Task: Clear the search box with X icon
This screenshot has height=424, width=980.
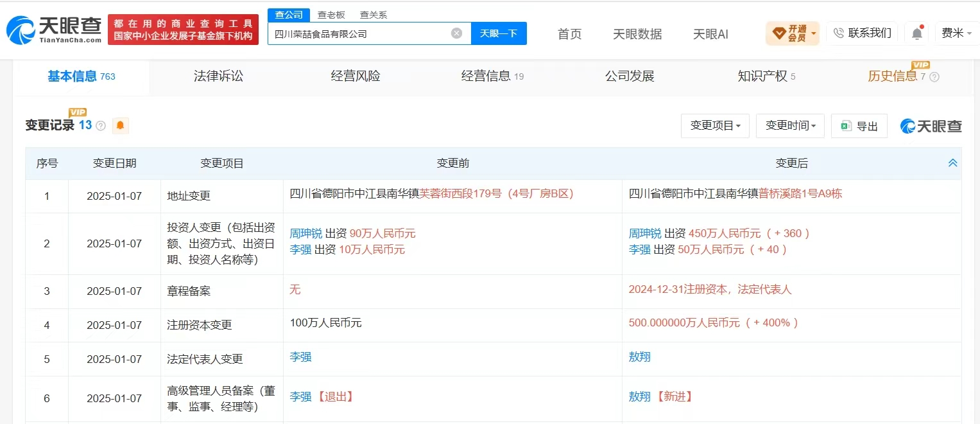Action: pyautogui.click(x=456, y=33)
